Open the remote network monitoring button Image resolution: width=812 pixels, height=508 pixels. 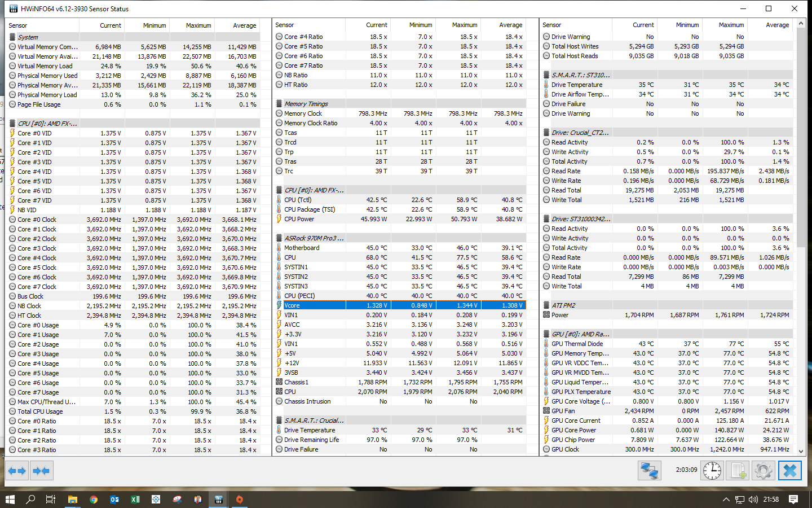pyautogui.click(x=649, y=470)
